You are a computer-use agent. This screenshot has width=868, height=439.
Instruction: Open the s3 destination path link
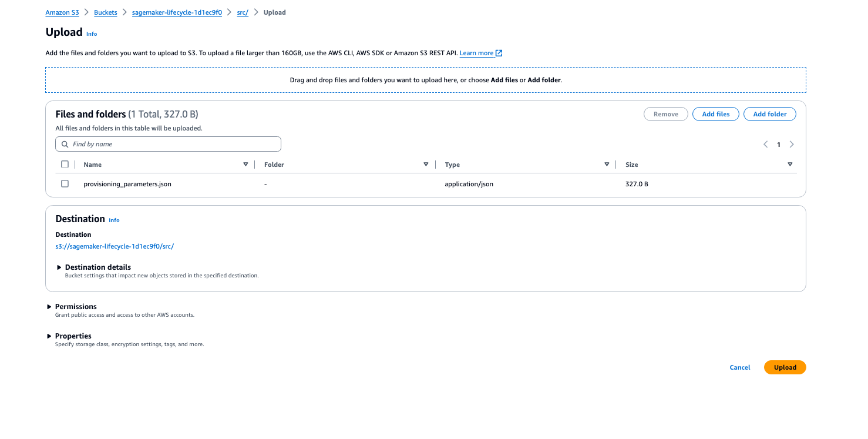coord(115,246)
